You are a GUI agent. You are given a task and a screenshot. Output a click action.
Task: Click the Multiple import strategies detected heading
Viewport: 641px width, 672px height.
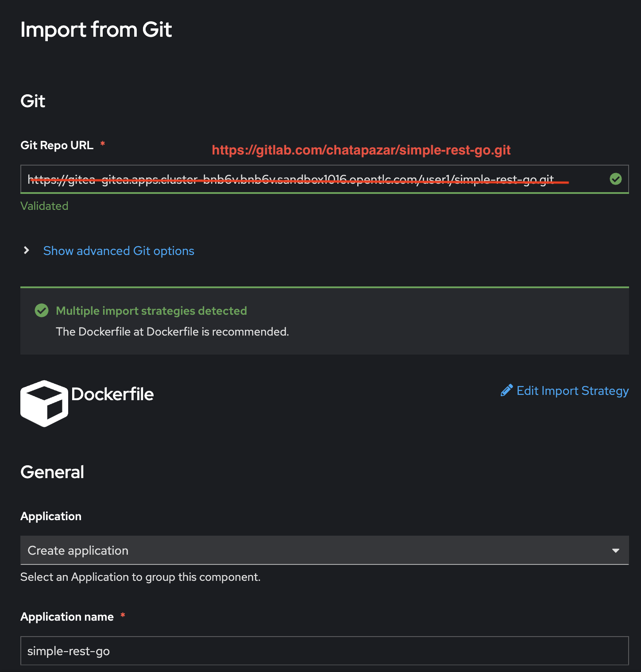coord(151,311)
